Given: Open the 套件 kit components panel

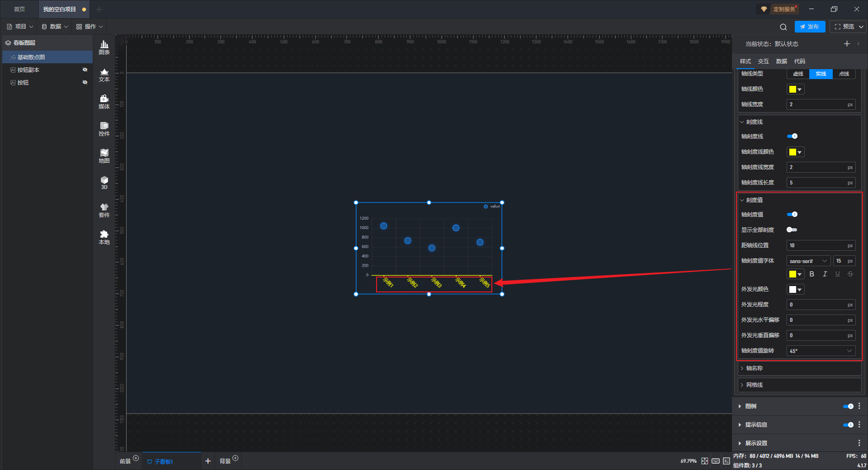Looking at the screenshot, I should click(x=104, y=211).
